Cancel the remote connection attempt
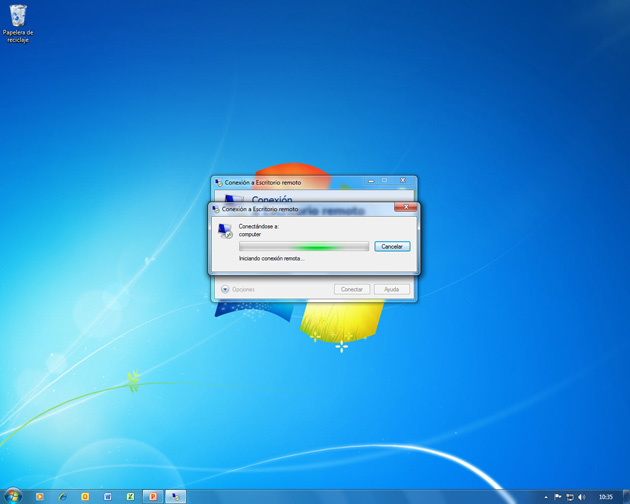 pos(392,246)
